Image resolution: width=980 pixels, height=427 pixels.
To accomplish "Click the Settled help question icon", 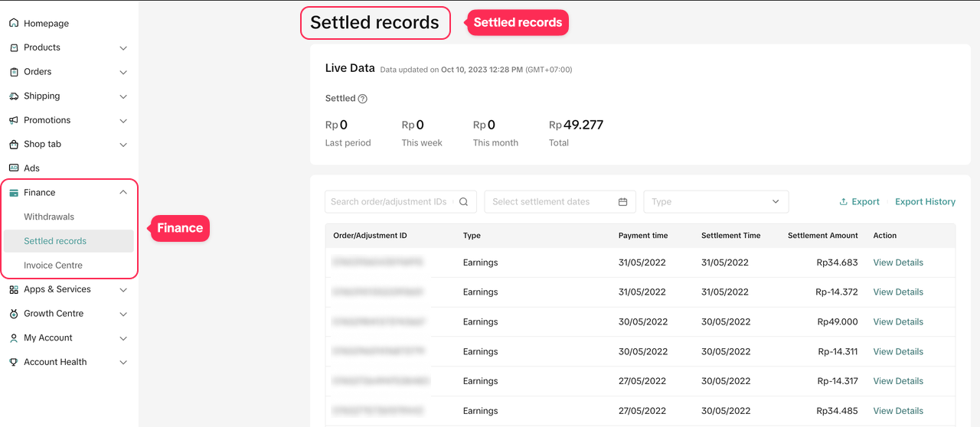I will click(x=363, y=99).
